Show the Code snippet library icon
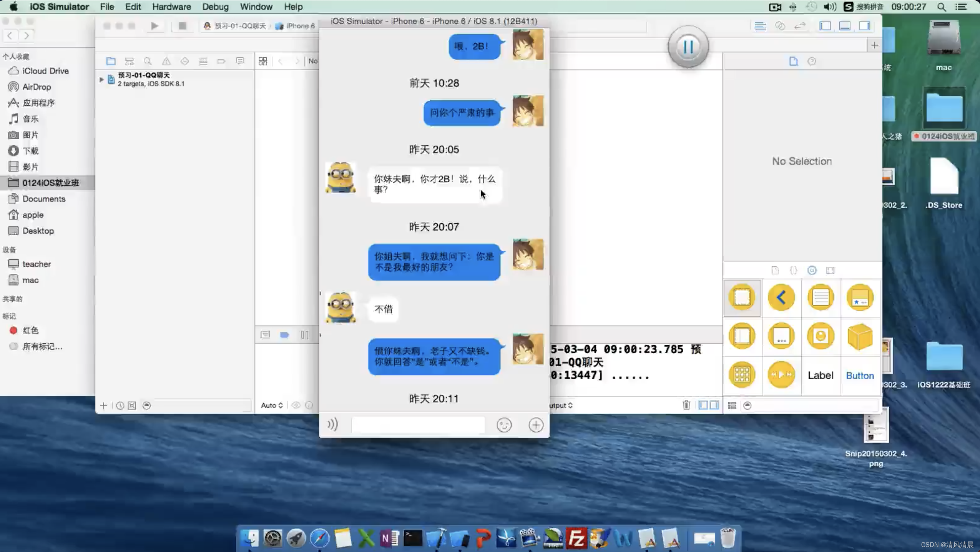Viewport: 980px width, 552px height. [x=793, y=270]
